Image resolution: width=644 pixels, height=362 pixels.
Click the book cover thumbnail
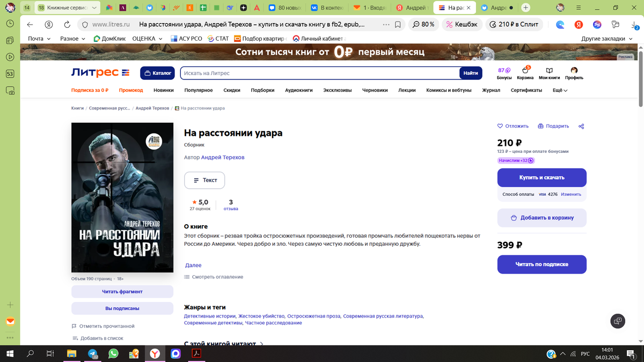click(x=122, y=197)
